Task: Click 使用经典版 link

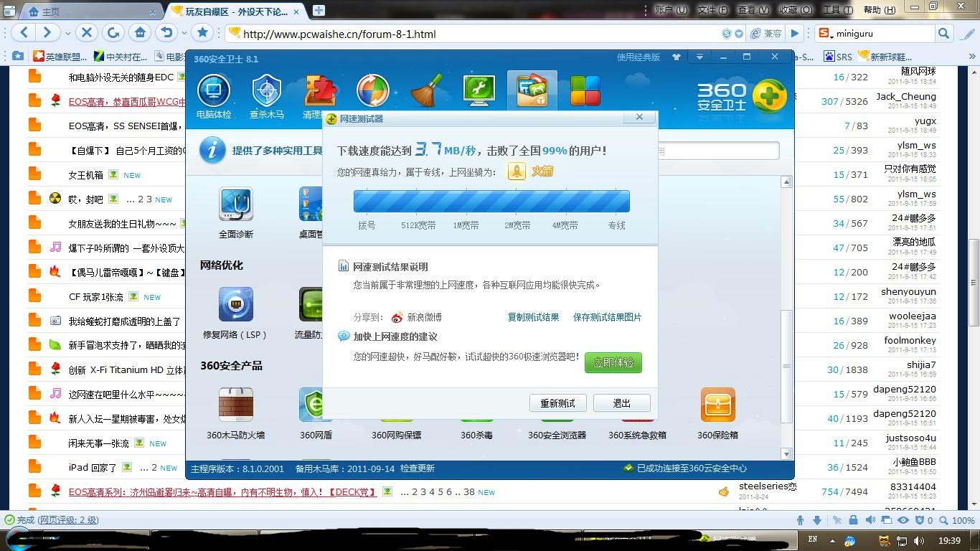Action: (638, 57)
